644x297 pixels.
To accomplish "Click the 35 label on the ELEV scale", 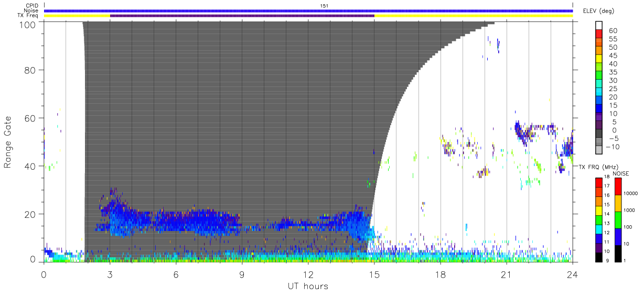I will coord(613,72).
